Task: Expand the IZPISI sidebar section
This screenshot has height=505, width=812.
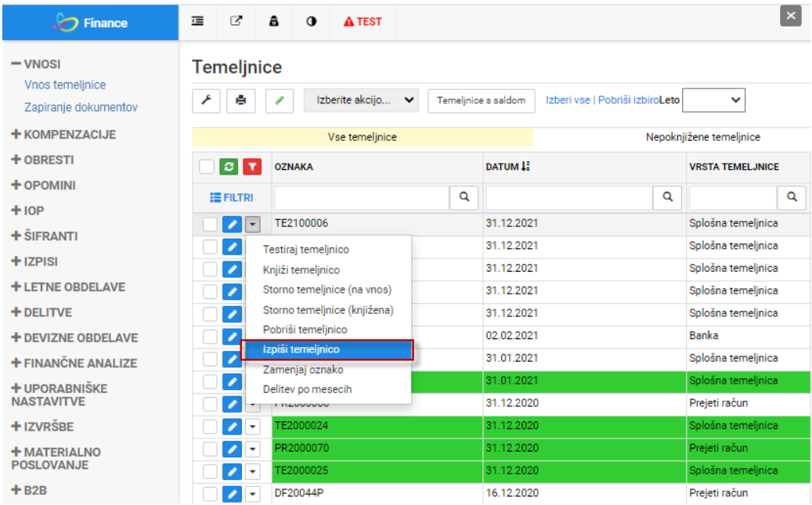Action: click(x=34, y=261)
